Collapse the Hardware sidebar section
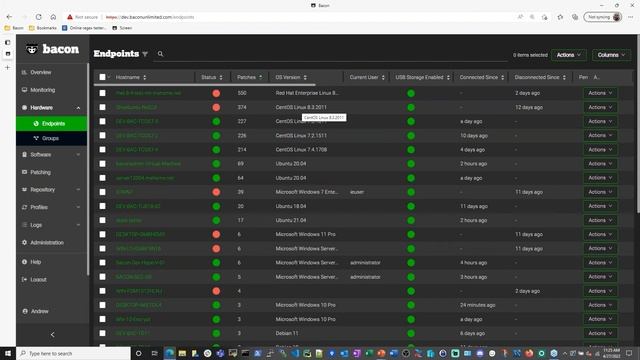 (x=78, y=108)
